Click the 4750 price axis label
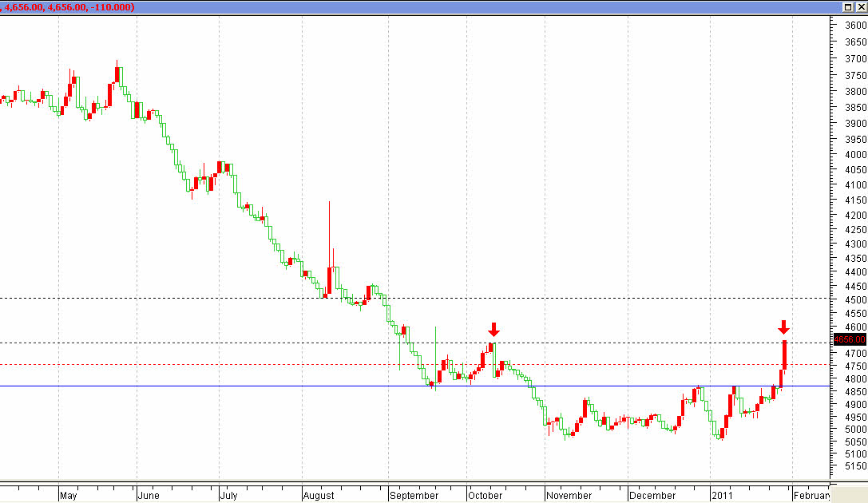 pyautogui.click(x=856, y=366)
